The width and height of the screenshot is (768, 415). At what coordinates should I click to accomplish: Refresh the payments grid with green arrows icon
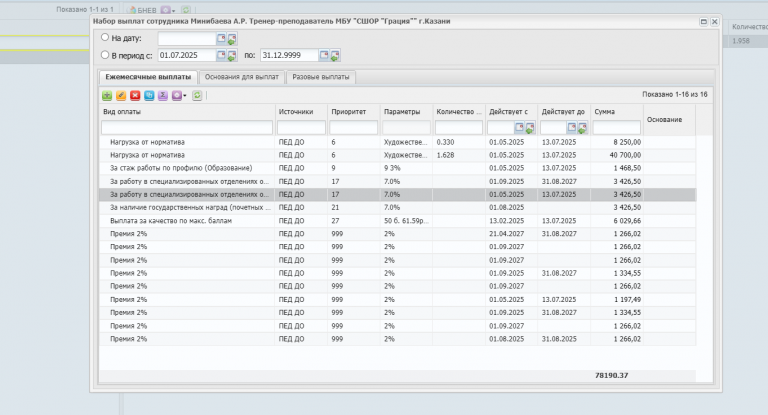tap(197, 96)
